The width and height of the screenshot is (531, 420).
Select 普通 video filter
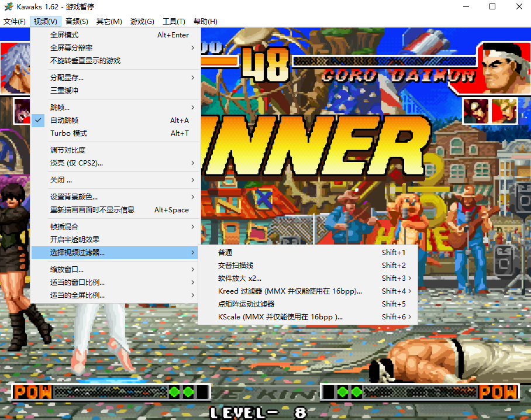(225, 253)
